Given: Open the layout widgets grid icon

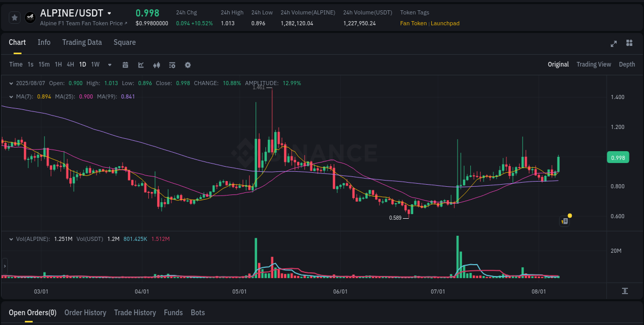Looking at the screenshot, I should [x=630, y=44].
